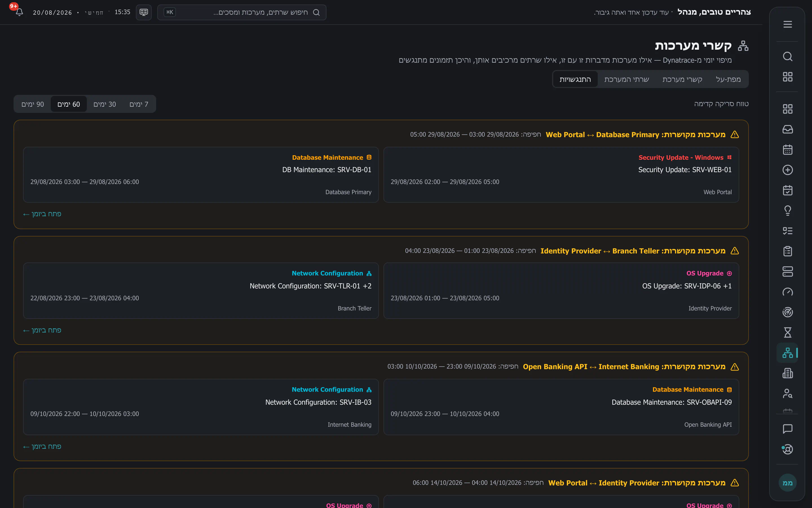The image size is (812, 508).
Task: Click the top bar date 20/08/2026
Action: pos(52,12)
